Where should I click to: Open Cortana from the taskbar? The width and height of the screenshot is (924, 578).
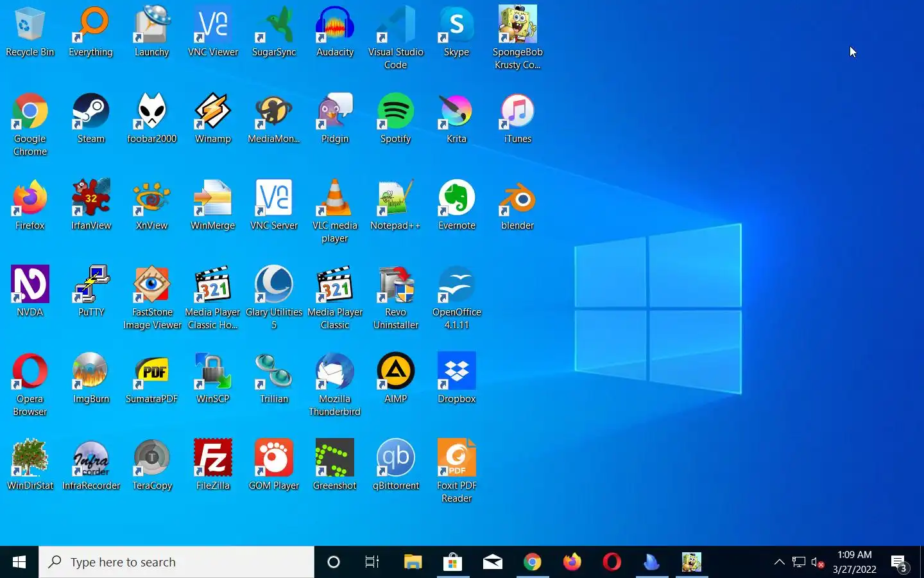pos(334,562)
